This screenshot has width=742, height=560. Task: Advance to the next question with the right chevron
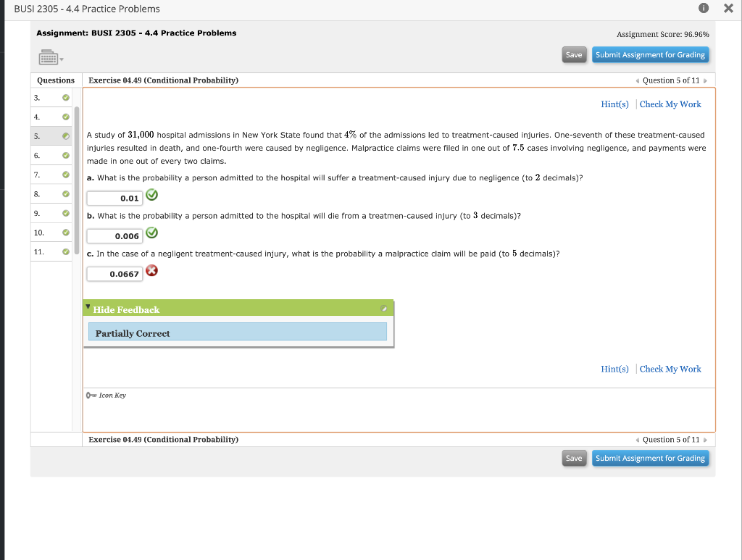(706, 80)
